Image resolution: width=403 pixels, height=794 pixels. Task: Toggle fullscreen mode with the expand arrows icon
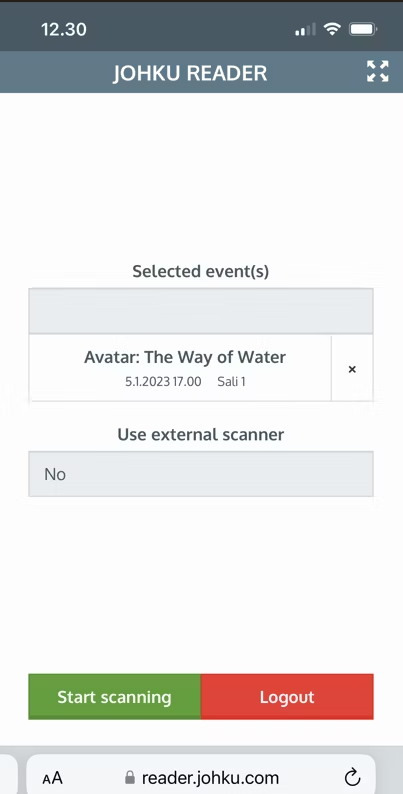pyautogui.click(x=377, y=71)
